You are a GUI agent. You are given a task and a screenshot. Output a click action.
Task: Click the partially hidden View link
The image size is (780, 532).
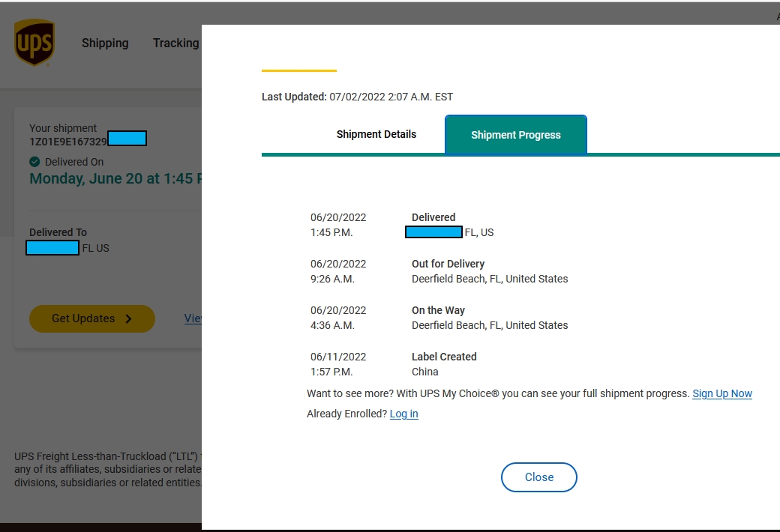pyautogui.click(x=193, y=318)
